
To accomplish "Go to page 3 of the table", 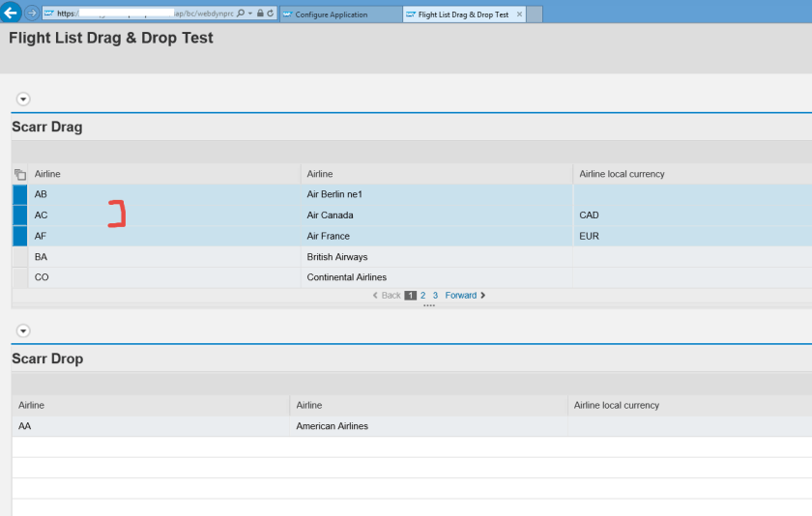I will pos(435,296).
